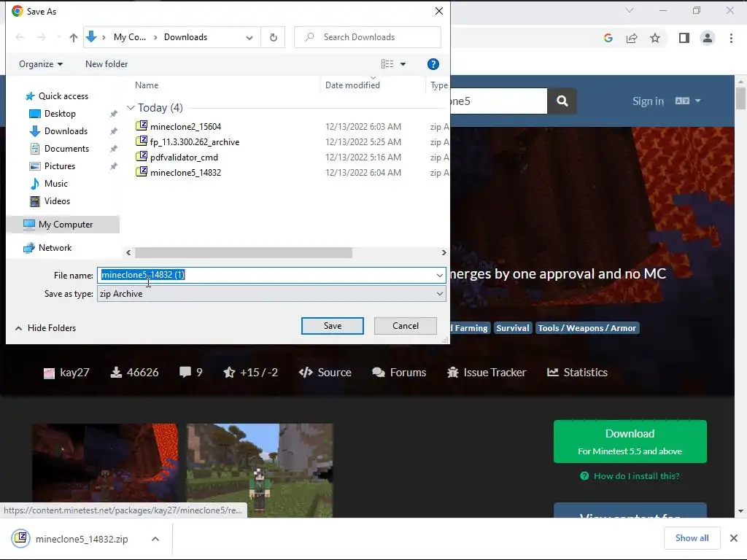Select Network in the navigation pane
The height and width of the screenshot is (560, 747).
click(x=55, y=248)
